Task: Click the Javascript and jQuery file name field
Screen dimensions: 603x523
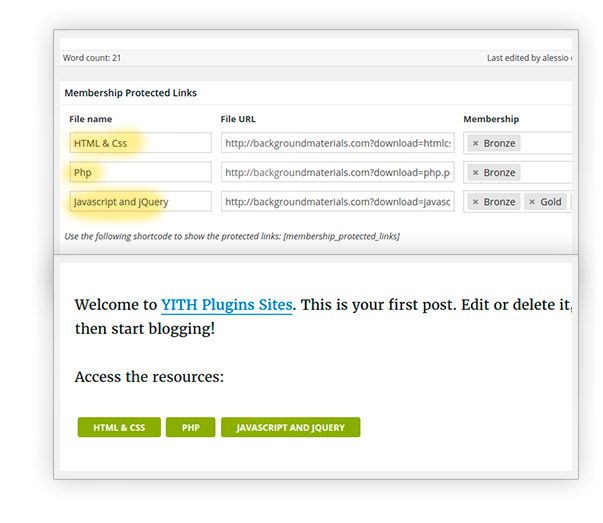Action: [x=141, y=201]
